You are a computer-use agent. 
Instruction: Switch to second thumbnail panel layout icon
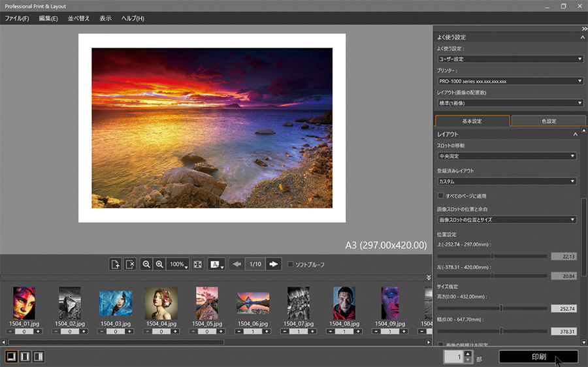pos(25,357)
